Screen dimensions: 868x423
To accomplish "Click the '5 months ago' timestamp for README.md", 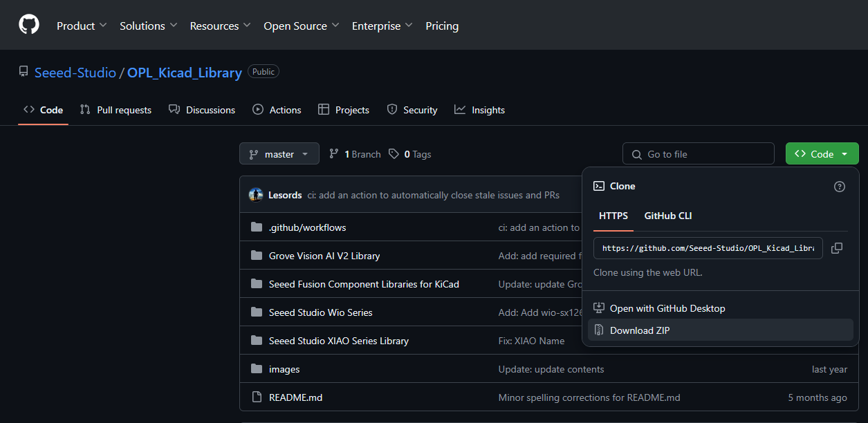I will [x=818, y=397].
